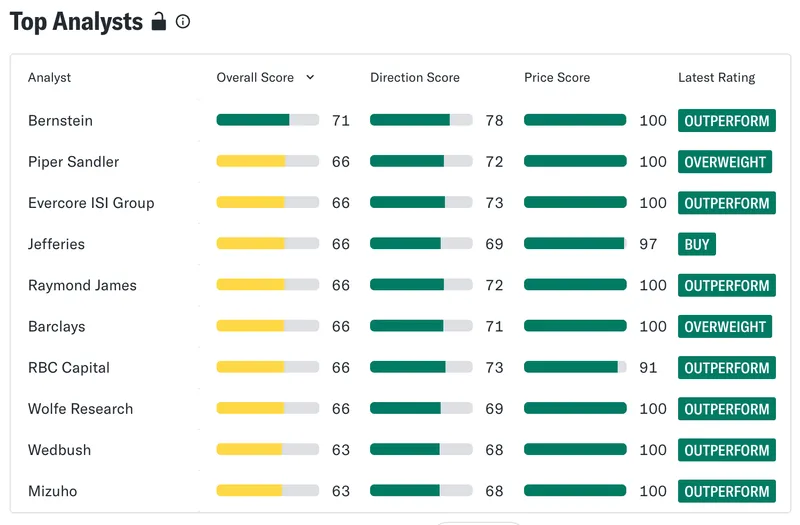Screen dimensions: 800x525
Task: Select the Mizuho analyst name
Action: (x=53, y=491)
